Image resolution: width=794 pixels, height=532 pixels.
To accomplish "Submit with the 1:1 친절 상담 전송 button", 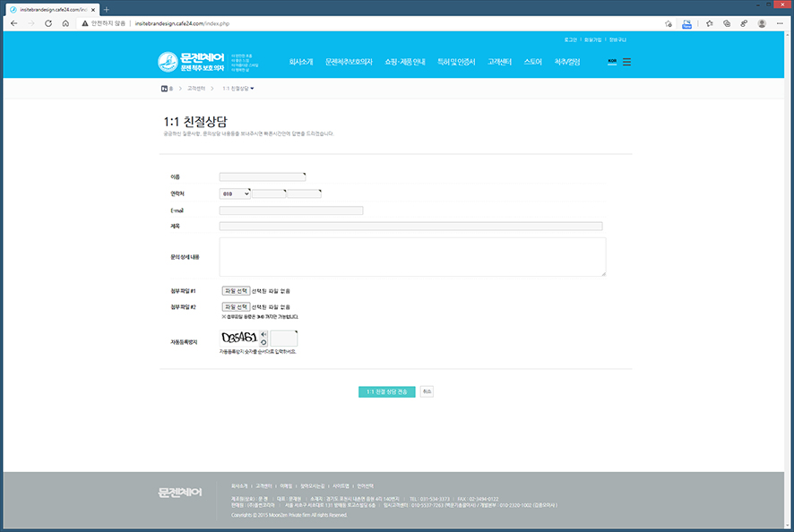I will click(386, 392).
